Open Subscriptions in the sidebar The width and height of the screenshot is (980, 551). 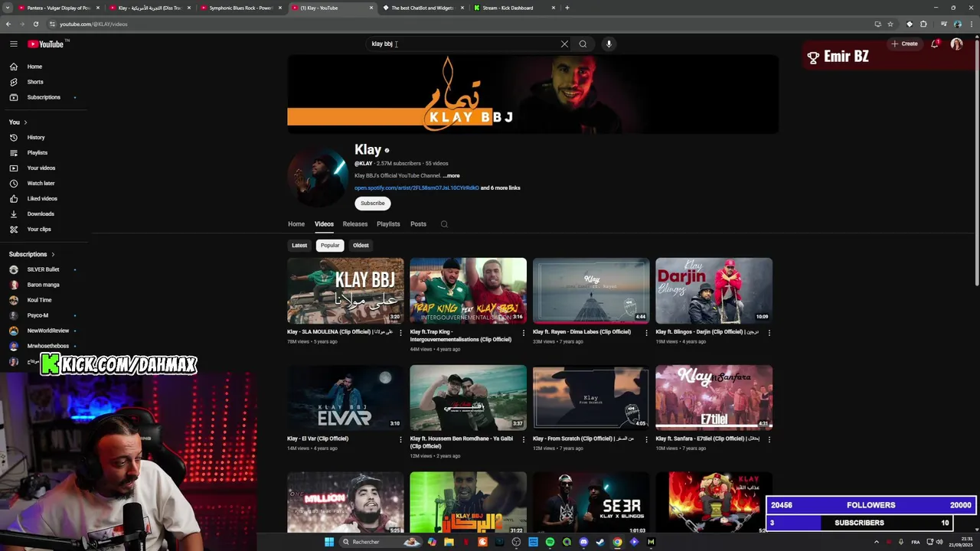44,97
